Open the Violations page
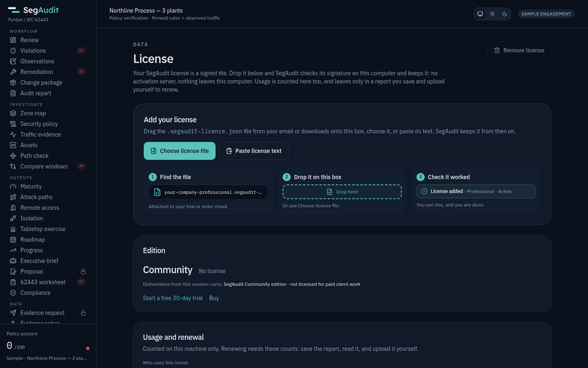Screen dimensions: 588x368 [48, 51]
